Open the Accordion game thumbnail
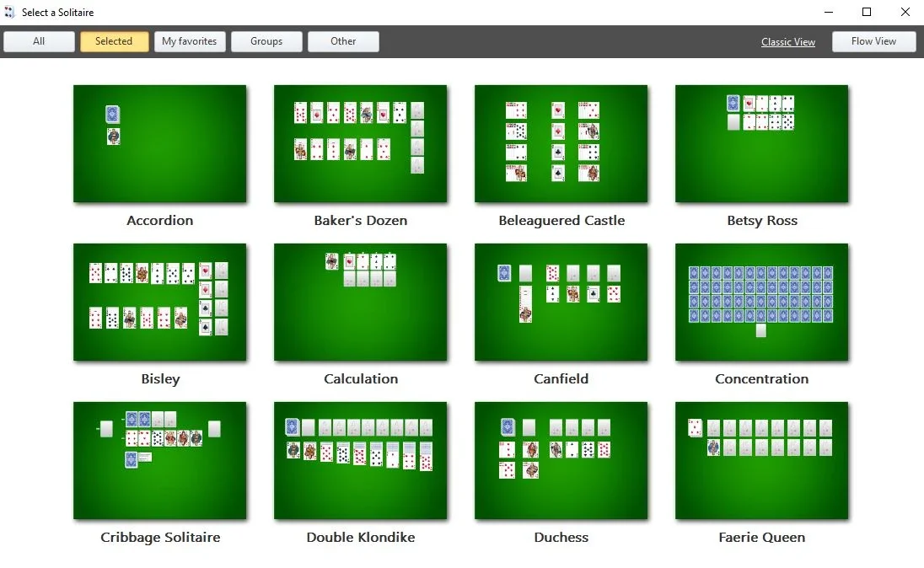Image resolution: width=924 pixels, height=568 pixels. point(159,144)
